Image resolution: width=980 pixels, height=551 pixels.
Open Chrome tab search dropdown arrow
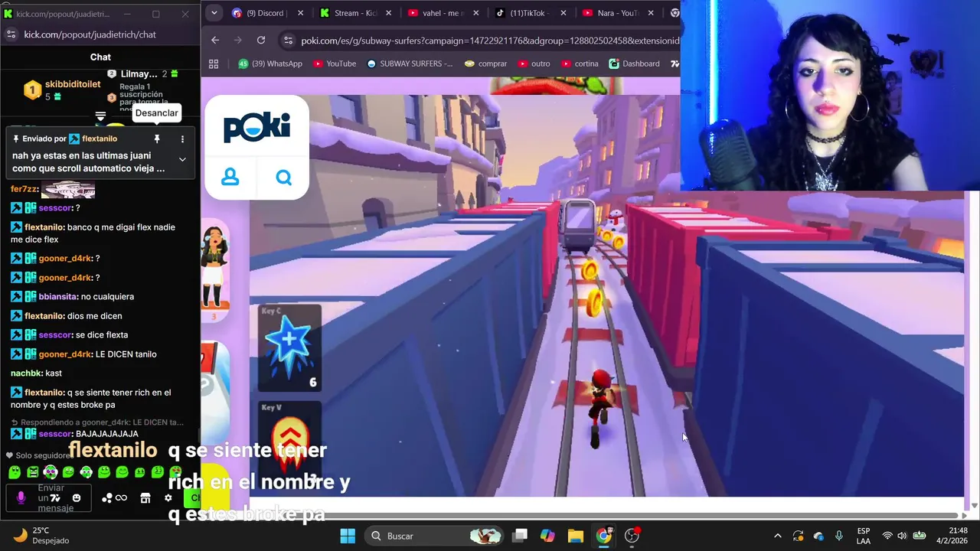[x=214, y=13]
